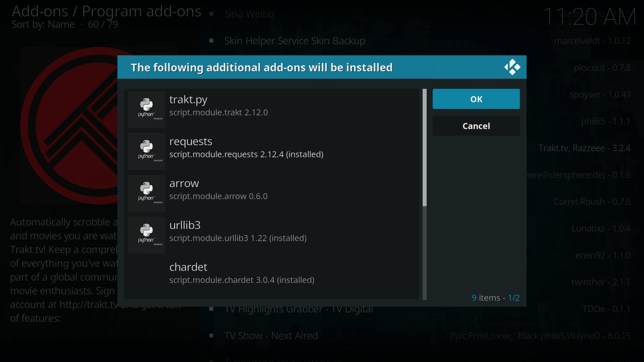The height and width of the screenshot is (362, 644).
Task: Click the OK button to confirm install
Action: [x=476, y=99]
